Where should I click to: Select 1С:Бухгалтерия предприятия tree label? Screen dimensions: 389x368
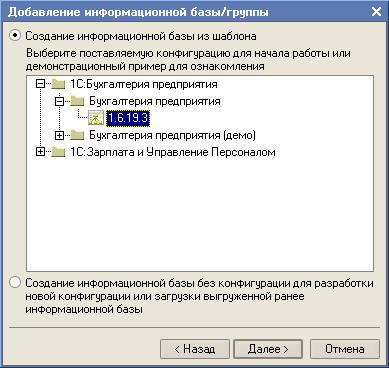[144, 85]
